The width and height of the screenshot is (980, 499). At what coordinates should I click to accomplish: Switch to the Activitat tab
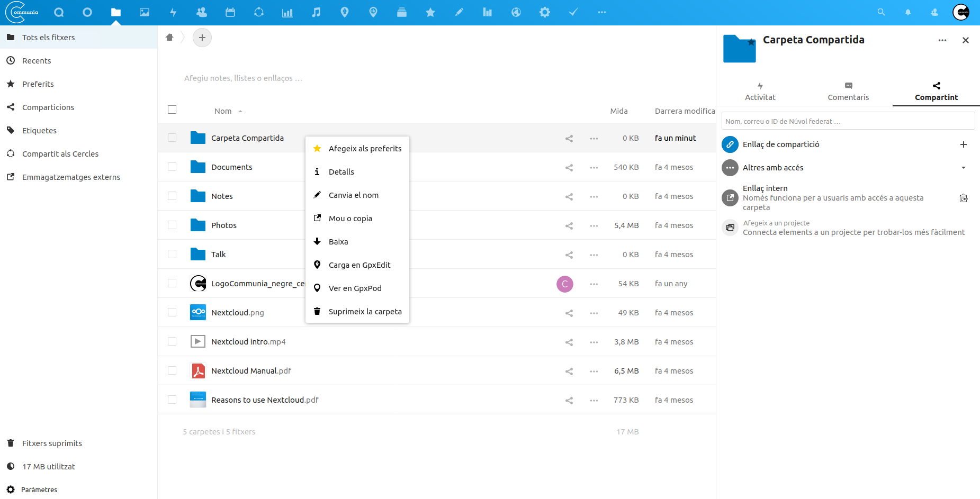(x=760, y=92)
